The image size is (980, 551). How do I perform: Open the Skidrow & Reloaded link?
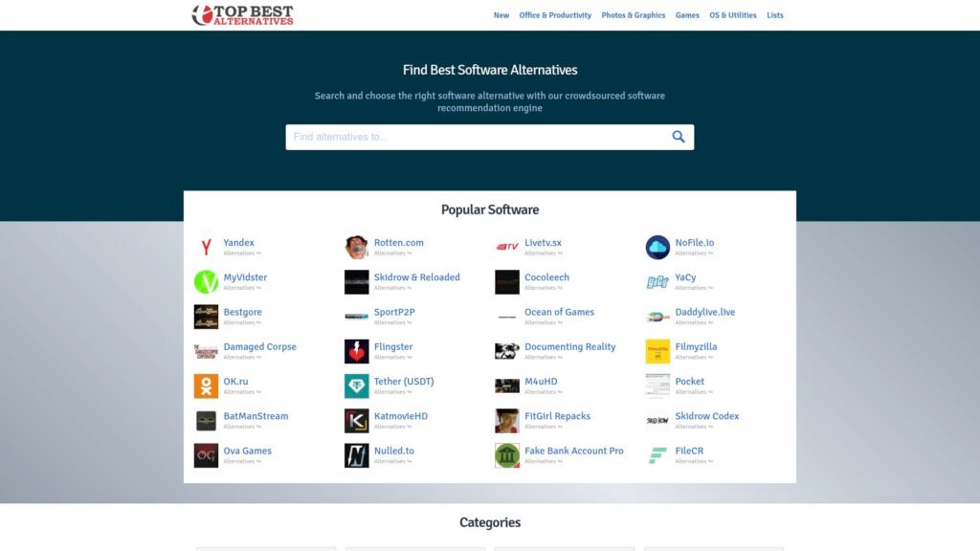417,277
